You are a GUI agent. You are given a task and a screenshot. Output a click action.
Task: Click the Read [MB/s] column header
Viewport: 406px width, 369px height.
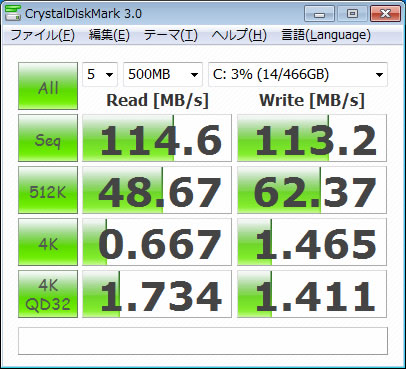(x=157, y=100)
